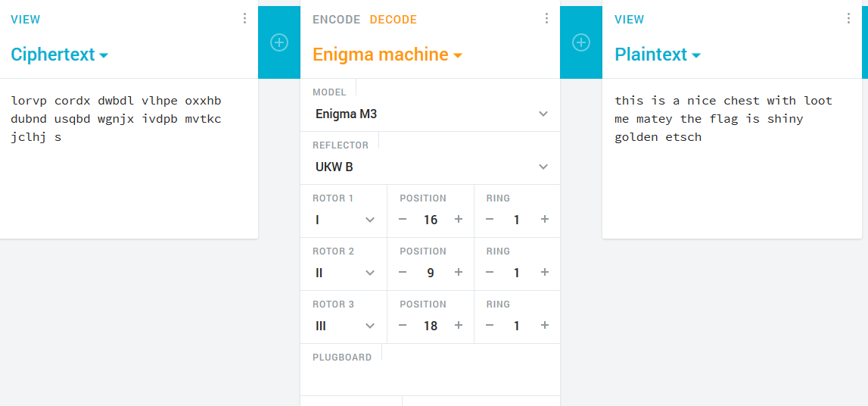Add a brick before the Plaintext panel
The image size is (868, 406).
point(580,42)
